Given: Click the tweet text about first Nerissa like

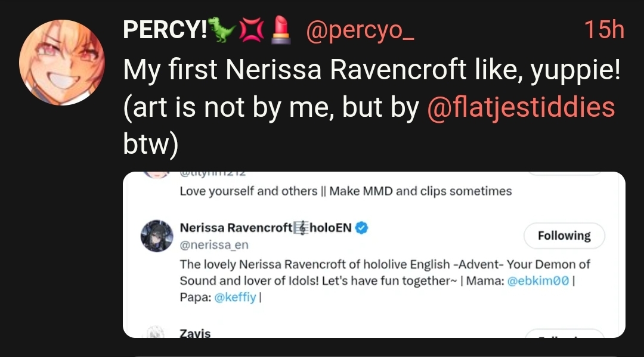Looking at the screenshot, I should tap(371, 70).
